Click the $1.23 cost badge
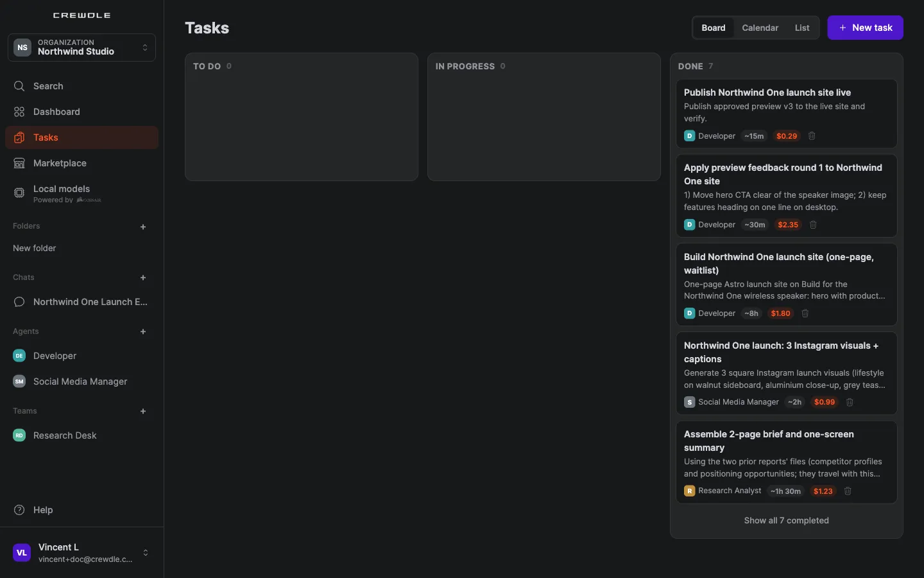This screenshot has width=924, height=578. tap(823, 491)
